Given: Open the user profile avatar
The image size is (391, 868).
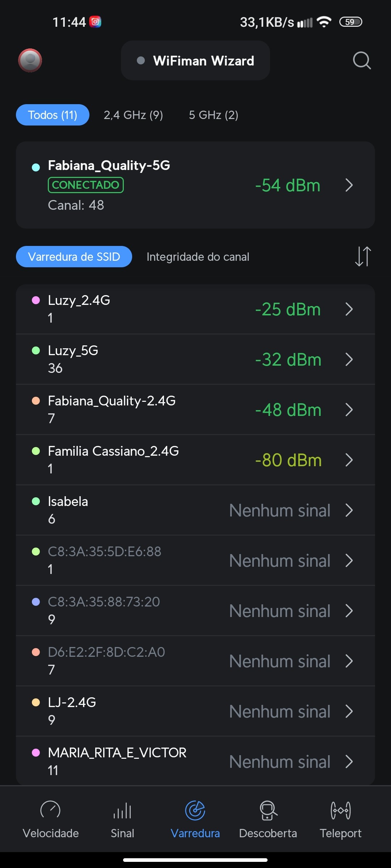Looking at the screenshot, I should [x=30, y=60].
